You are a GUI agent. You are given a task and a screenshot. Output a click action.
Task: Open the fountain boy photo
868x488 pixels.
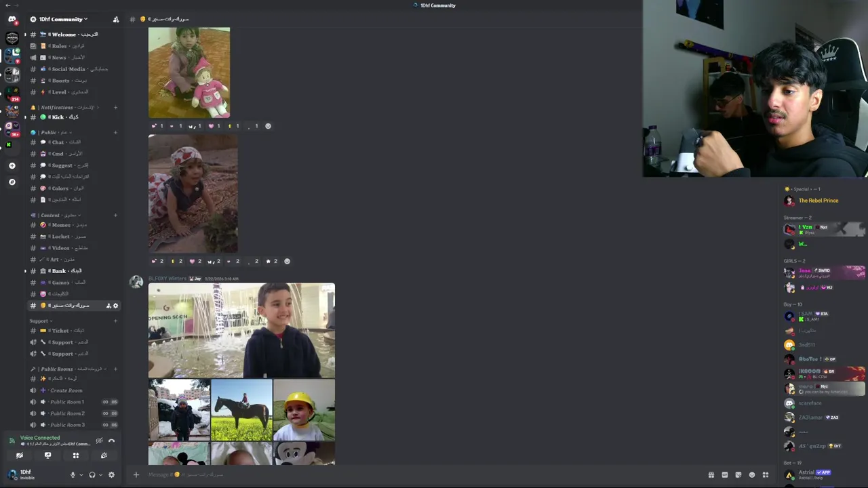(241, 330)
